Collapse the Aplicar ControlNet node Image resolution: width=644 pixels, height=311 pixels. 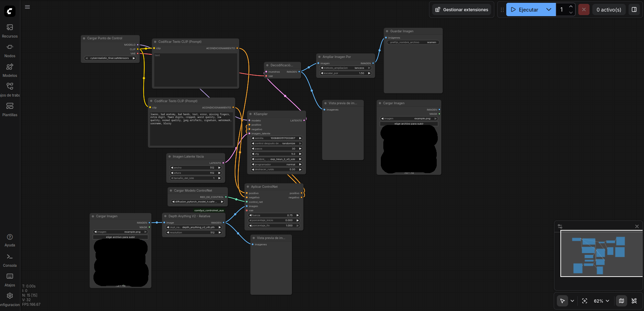pyautogui.click(x=248, y=187)
